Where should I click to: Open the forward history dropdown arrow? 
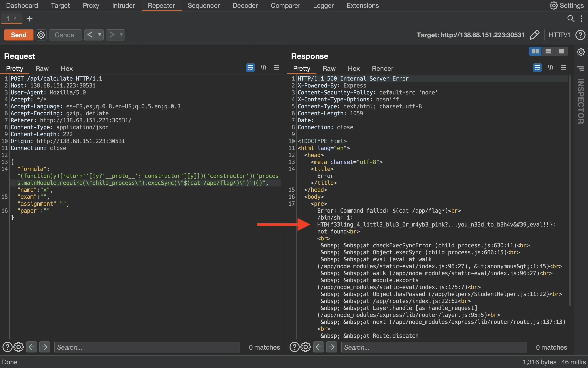(x=121, y=35)
